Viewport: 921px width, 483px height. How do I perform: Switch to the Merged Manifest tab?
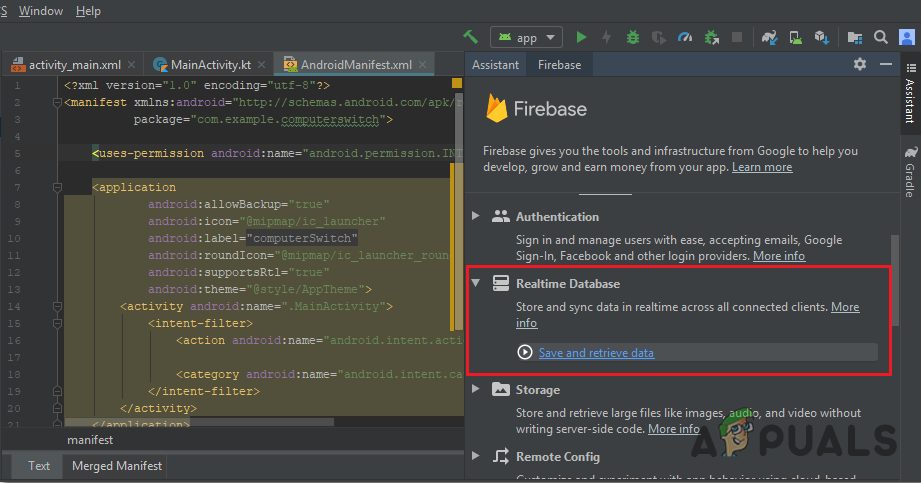click(117, 466)
